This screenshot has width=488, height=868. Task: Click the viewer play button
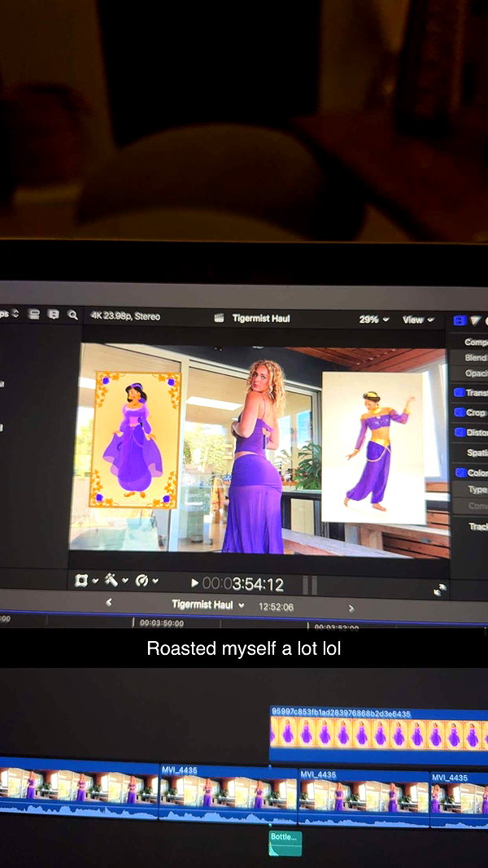194,582
